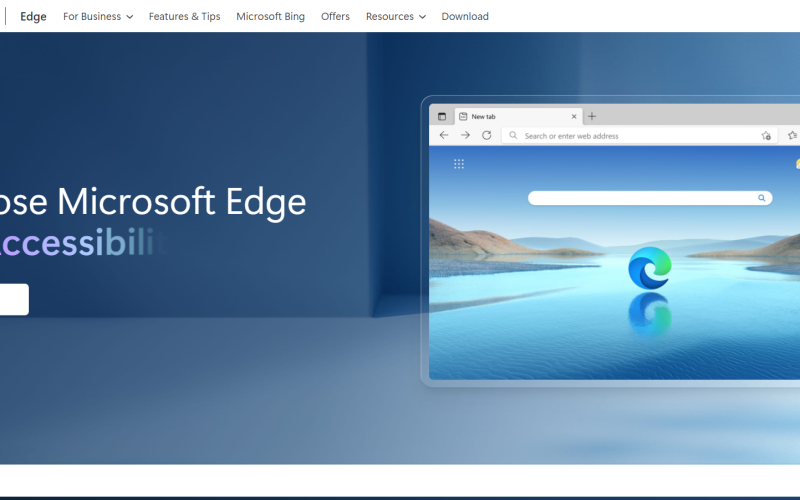Expand the For Business dropdown menu
Viewport: 800px width, 500px height.
tap(98, 16)
